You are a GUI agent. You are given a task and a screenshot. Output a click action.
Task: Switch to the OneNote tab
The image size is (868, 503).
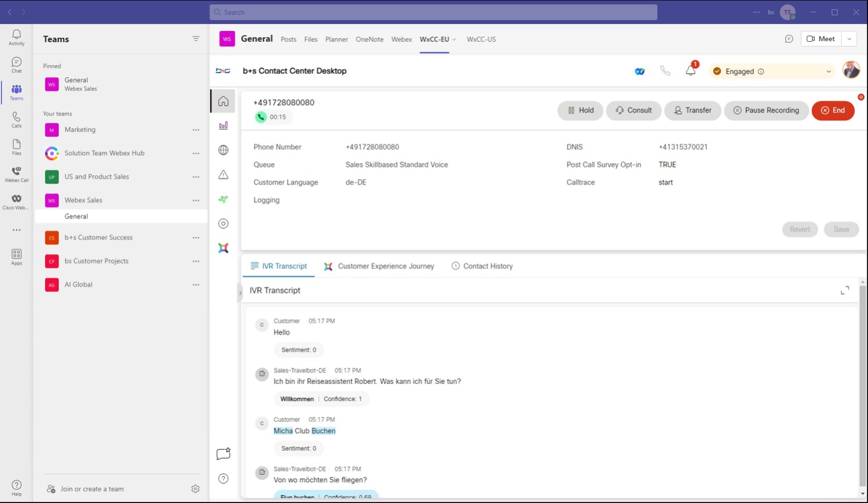pyautogui.click(x=369, y=39)
